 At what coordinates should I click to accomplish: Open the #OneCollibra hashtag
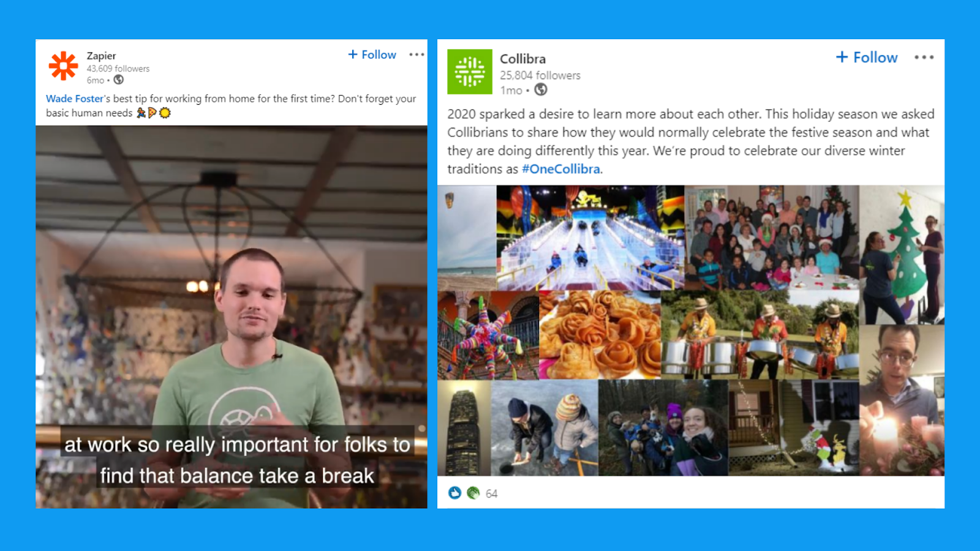pos(560,169)
